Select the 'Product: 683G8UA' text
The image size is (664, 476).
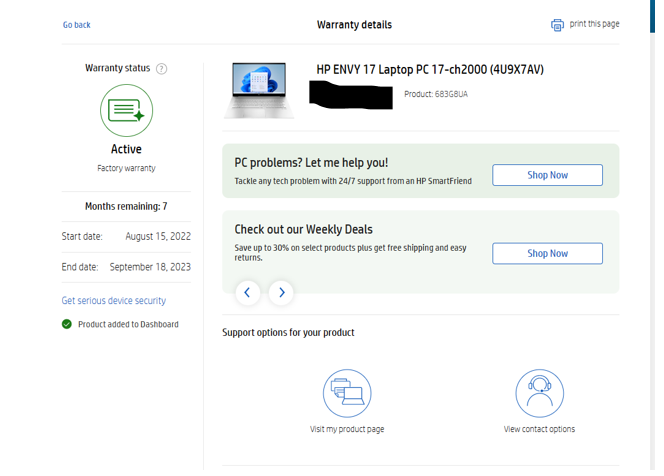436,94
